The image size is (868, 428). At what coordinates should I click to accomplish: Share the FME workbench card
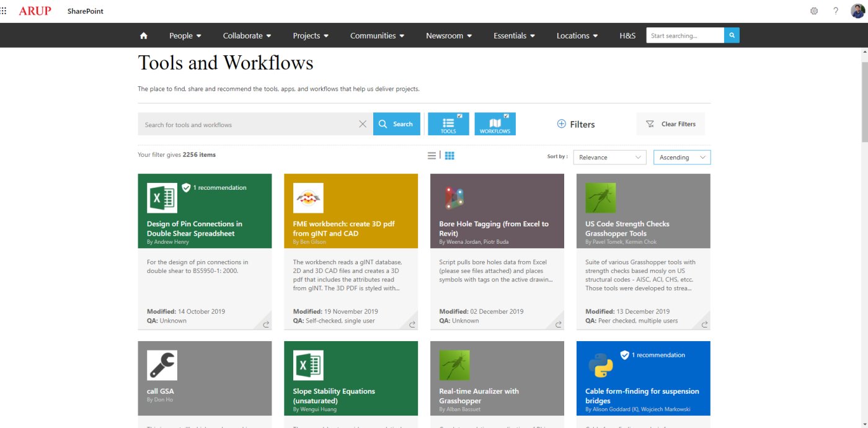[x=412, y=324]
